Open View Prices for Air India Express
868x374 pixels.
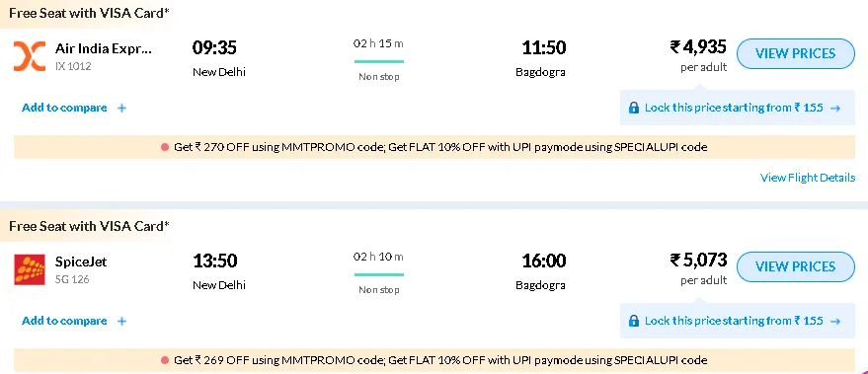pos(796,53)
